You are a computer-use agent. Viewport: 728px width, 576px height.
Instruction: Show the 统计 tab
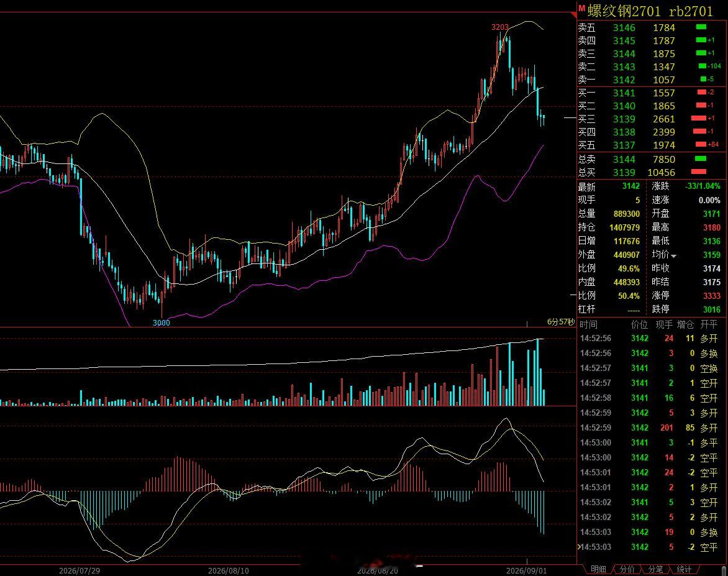coord(684,569)
